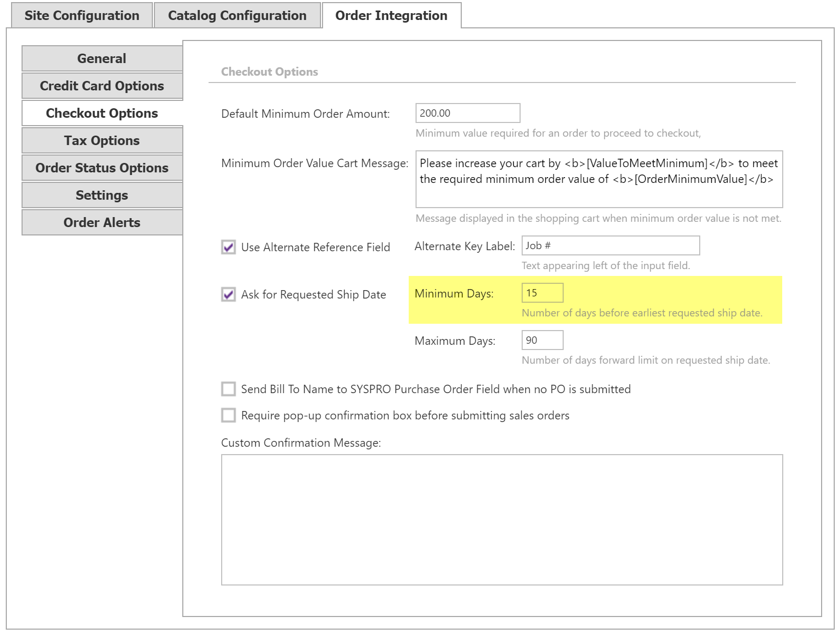The image size is (840, 637).
Task: Click the Checkout Options section heading
Action: (x=269, y=72)
